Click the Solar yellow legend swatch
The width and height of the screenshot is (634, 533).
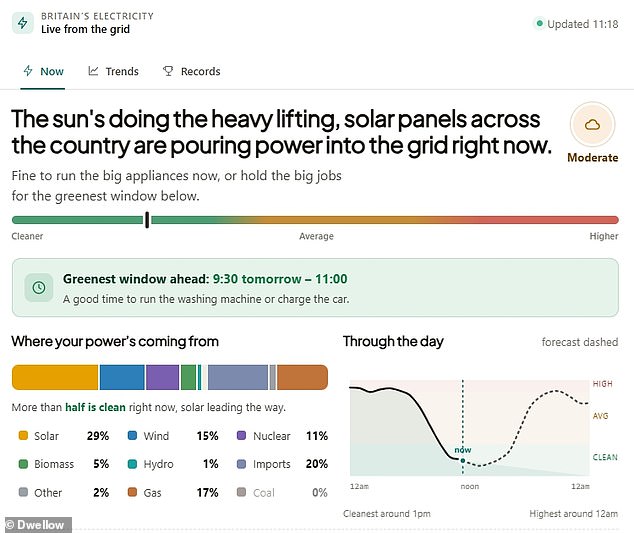23,436
